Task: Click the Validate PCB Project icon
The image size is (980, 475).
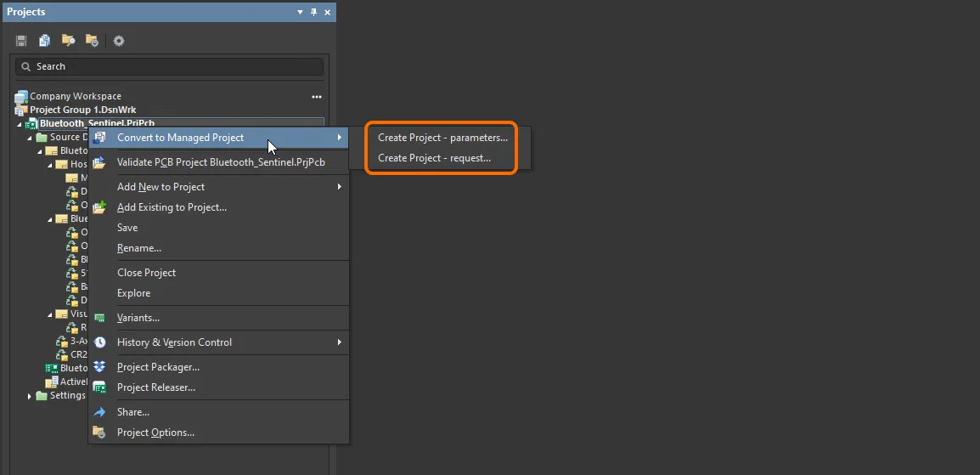Action: pos(99,162)
